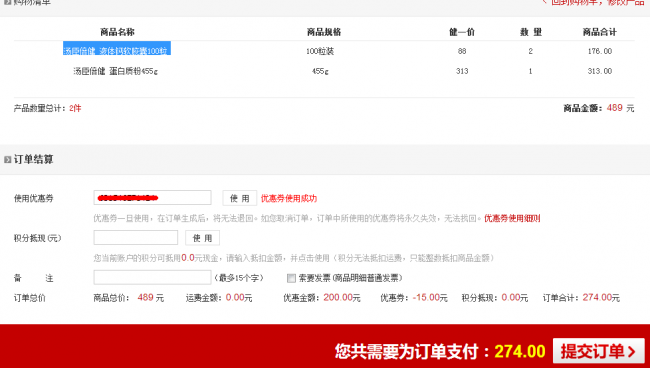
Task: Click the yellow 274.00 payment amount
Action: (x=520, y=351)
